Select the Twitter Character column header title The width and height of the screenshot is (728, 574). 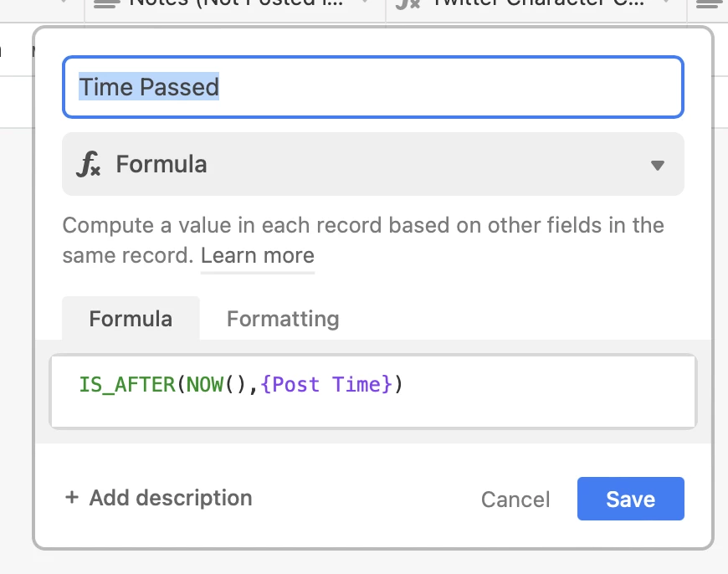pos(539,3)
